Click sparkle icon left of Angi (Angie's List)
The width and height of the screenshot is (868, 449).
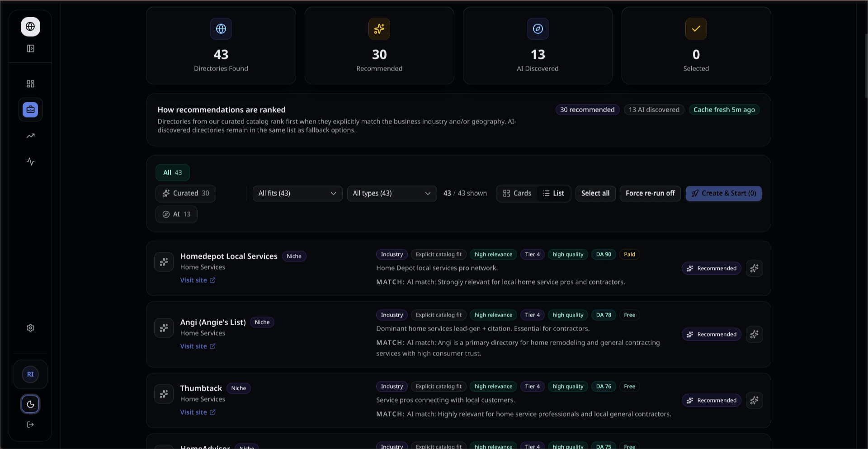(164, 328)
